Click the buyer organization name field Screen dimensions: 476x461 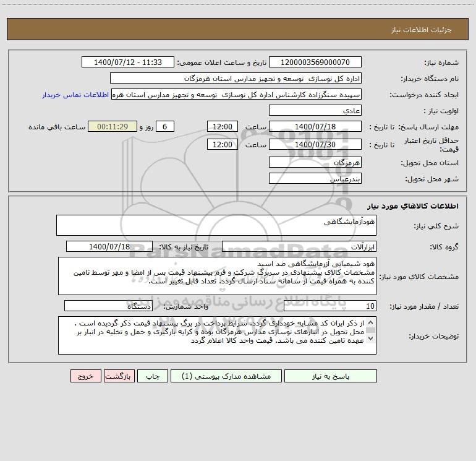point(236,78)
